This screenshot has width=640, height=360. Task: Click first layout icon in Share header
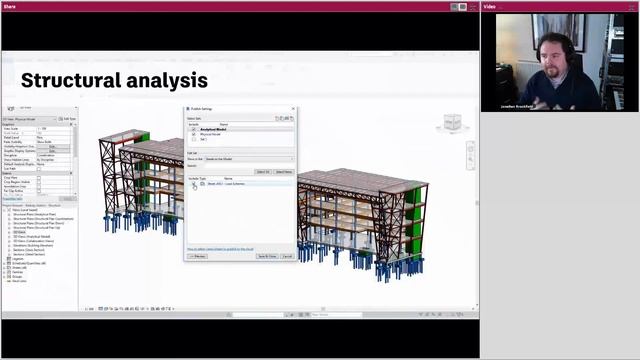click(454, 7)
